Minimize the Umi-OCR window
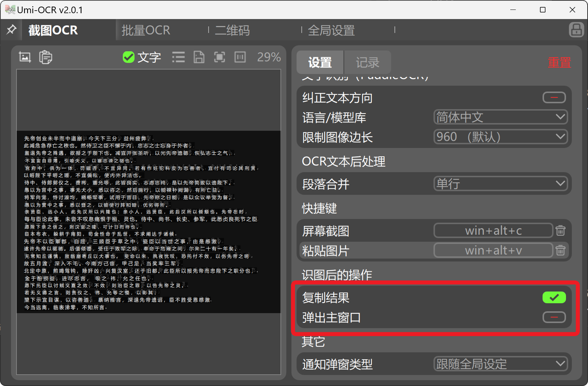 click(513, 10)
